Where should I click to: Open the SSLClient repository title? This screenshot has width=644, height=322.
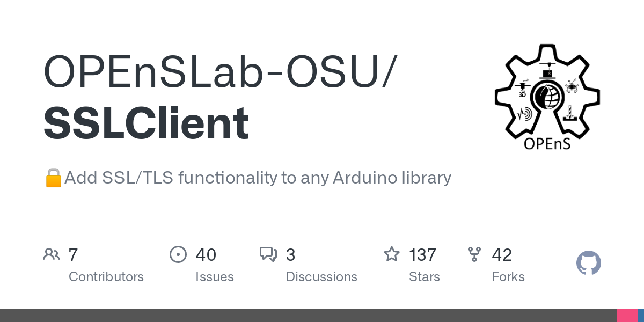point(146,123)
